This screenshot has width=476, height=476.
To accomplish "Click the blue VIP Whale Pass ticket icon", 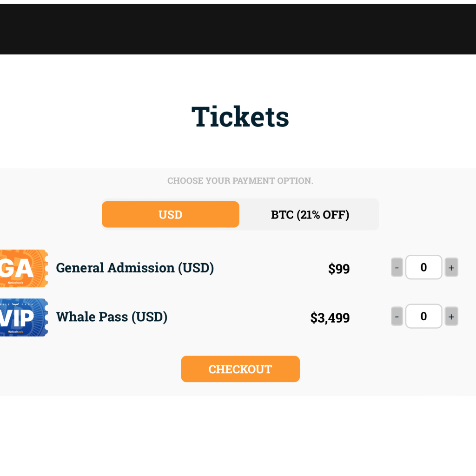I will 23,317.
